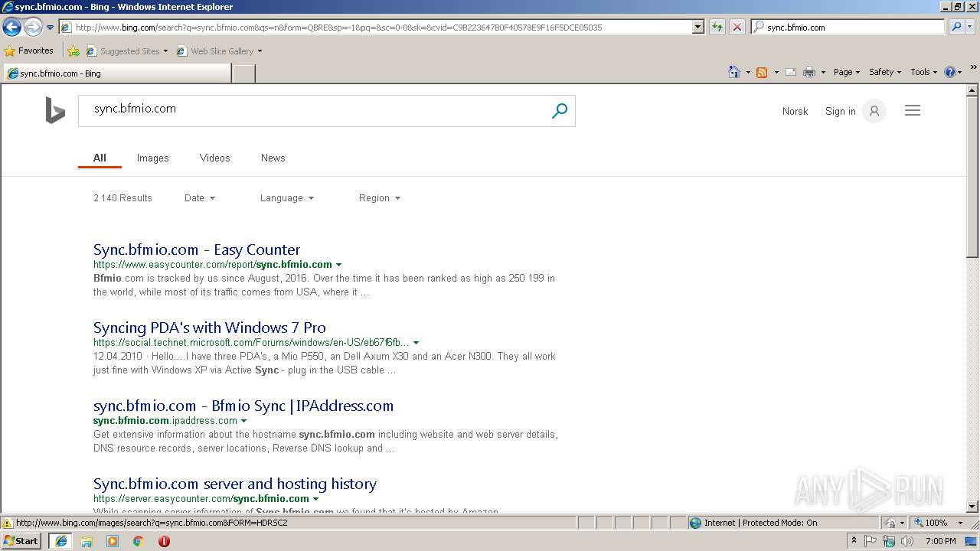Click the Stop loading icon
Screen dimensions: 980x551
[737, 27]
